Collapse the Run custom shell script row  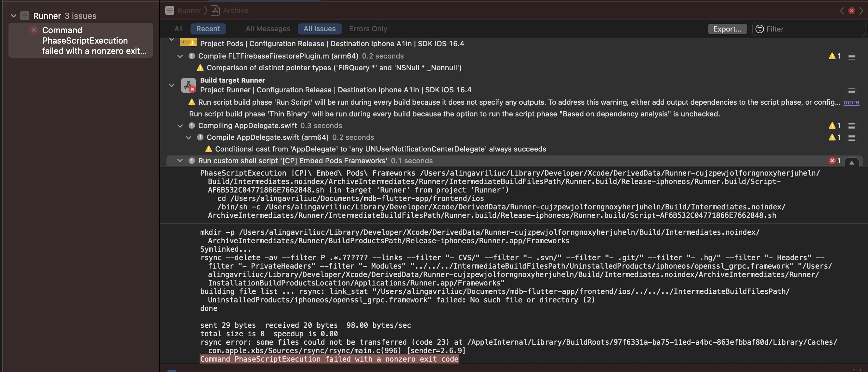(x=180, y=161)
